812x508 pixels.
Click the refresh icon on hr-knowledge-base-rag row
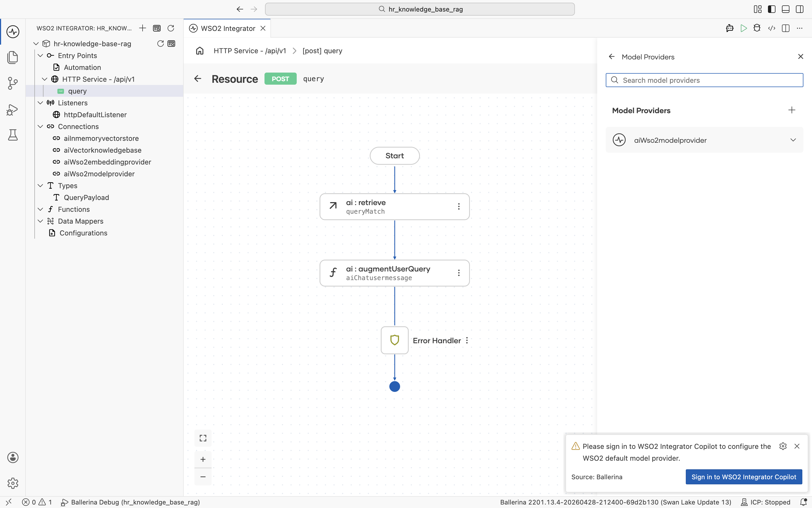coord(160,44)
